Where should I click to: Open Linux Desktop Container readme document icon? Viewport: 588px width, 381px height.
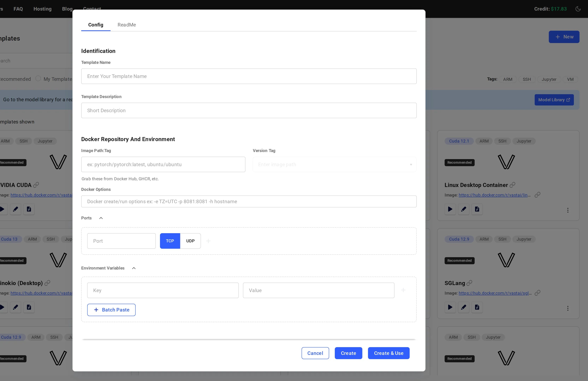(477, 209)
